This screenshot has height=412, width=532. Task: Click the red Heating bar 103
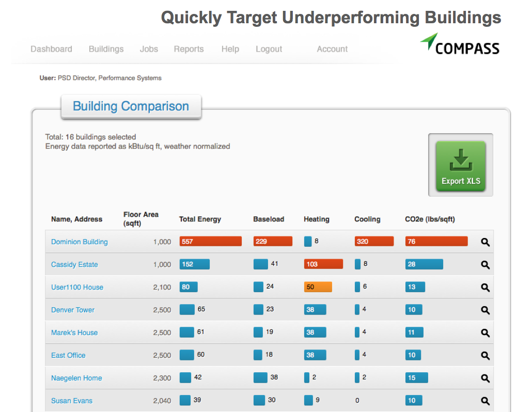click(323, 264)
